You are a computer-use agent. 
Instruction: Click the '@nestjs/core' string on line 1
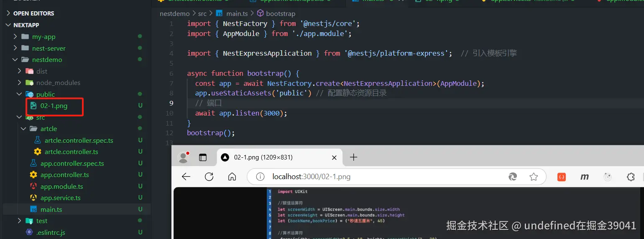(328, 23)
